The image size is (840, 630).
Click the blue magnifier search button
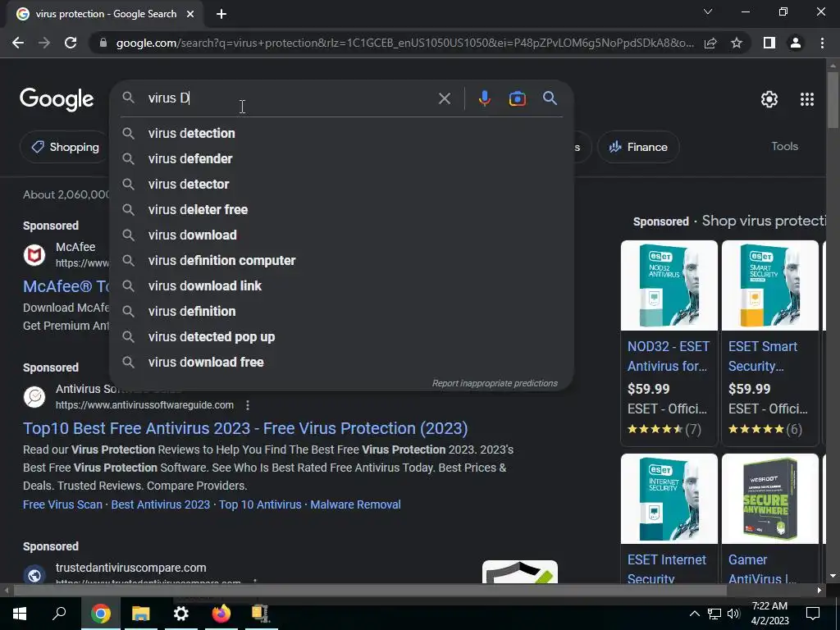tap(550, 98)
